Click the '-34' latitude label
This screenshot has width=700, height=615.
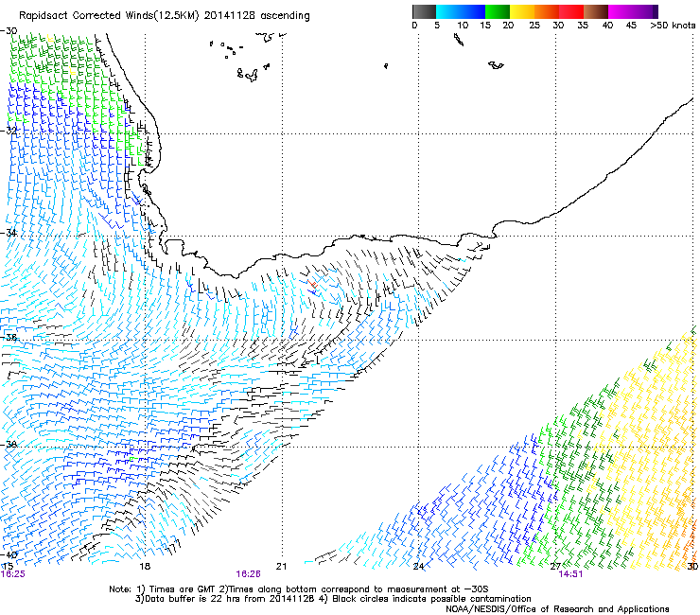tap(9, 233)
